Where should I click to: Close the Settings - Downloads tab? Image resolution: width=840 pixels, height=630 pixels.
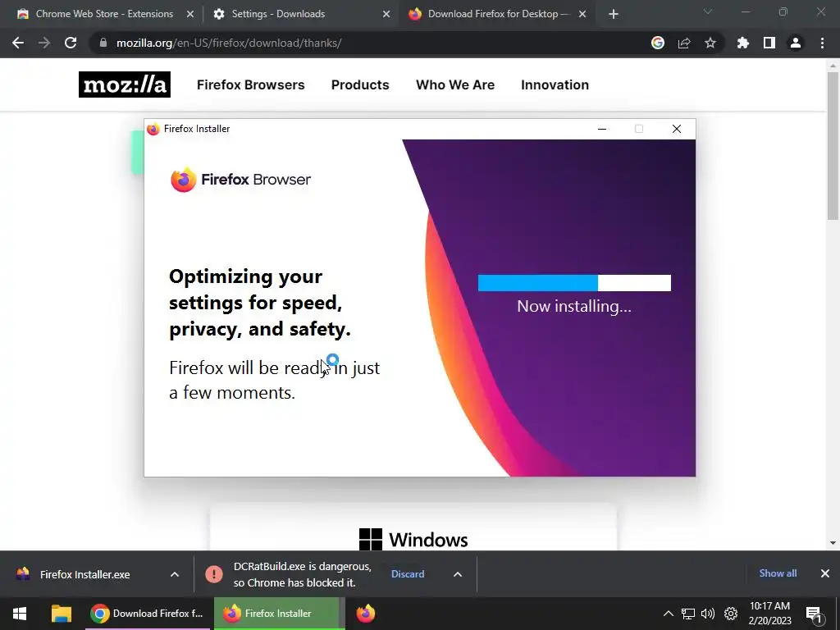[x=386, y=15]
